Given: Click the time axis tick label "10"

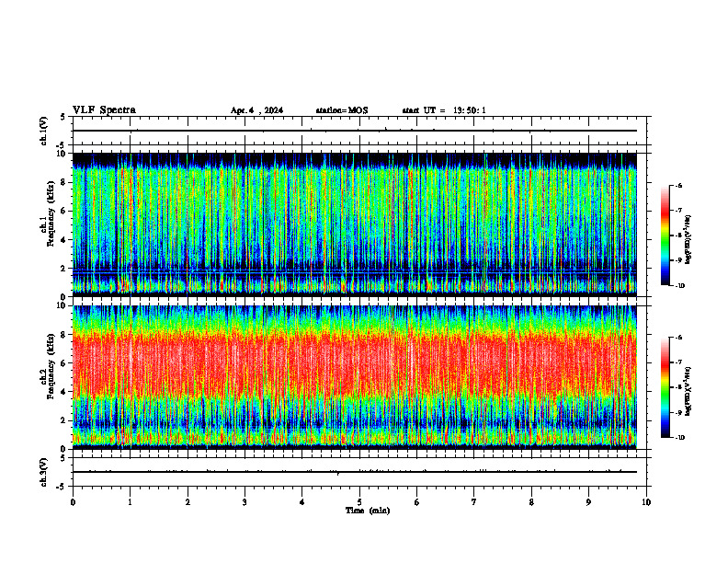Looking at the screenshot, I should pos(646,502).
